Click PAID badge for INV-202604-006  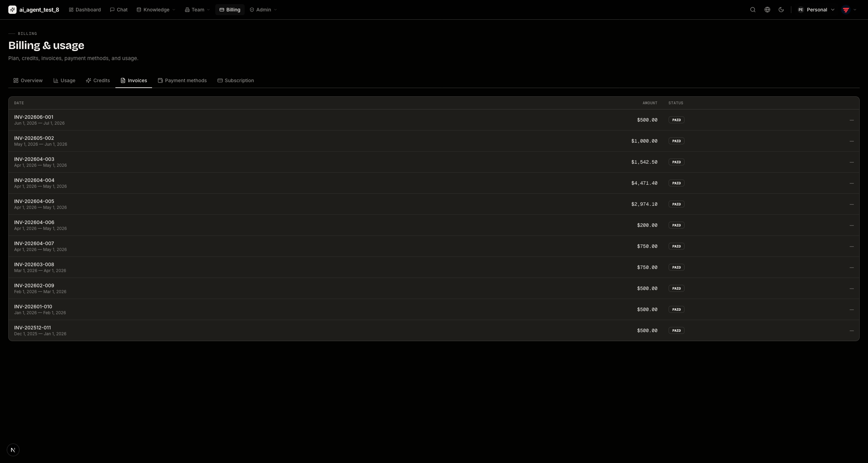pyautogui.click(x=676, y=225)
